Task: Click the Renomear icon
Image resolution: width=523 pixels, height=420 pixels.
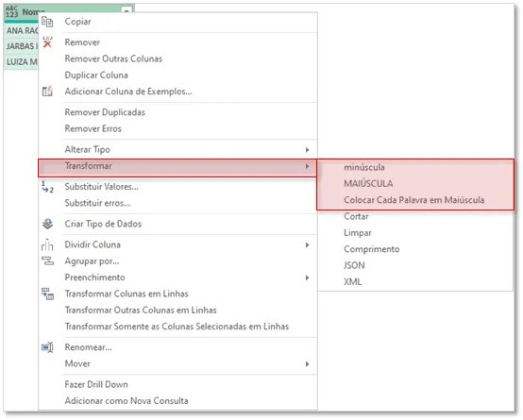Action: (x=47, y=347)
